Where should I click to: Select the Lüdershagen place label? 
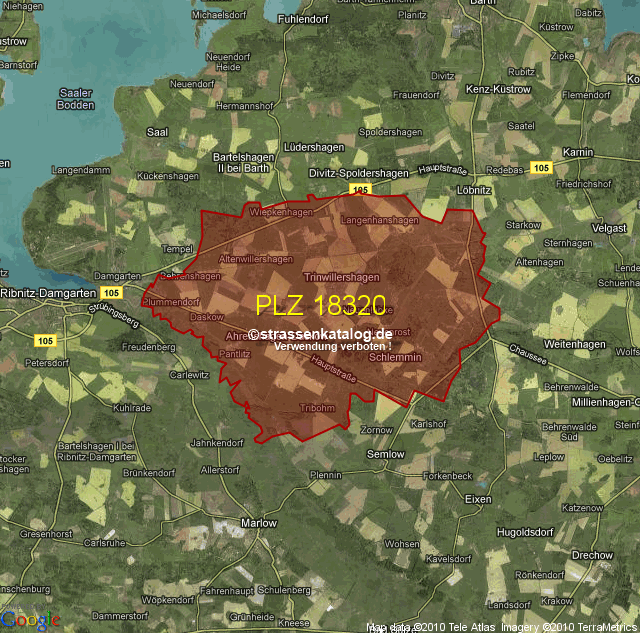coord(314,147)
